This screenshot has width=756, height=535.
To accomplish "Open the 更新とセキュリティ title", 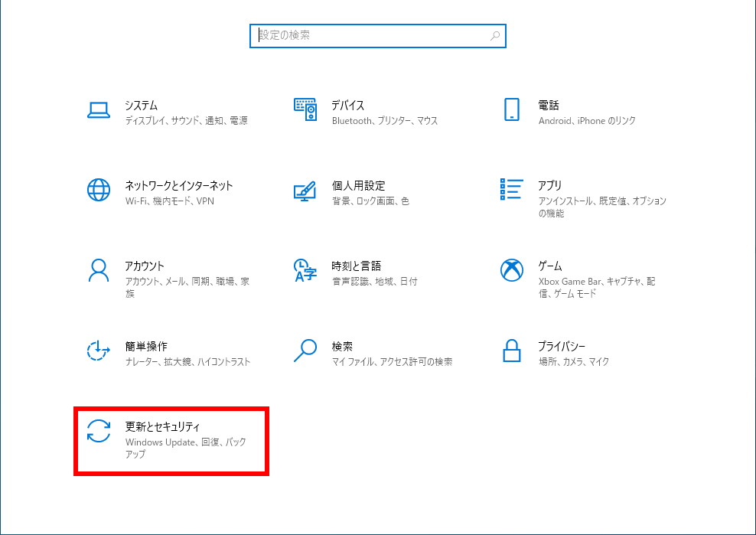I will pos(162,427).
